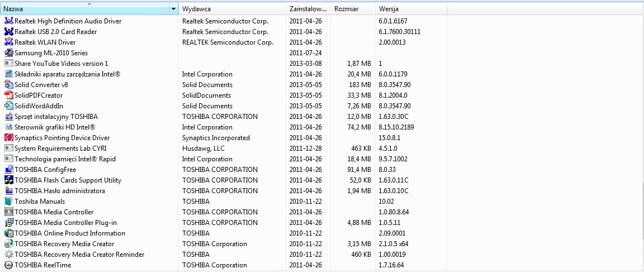Click the 1,87 MB size cell
Viewport: 644px width, 278px height.
coord(359,64)
